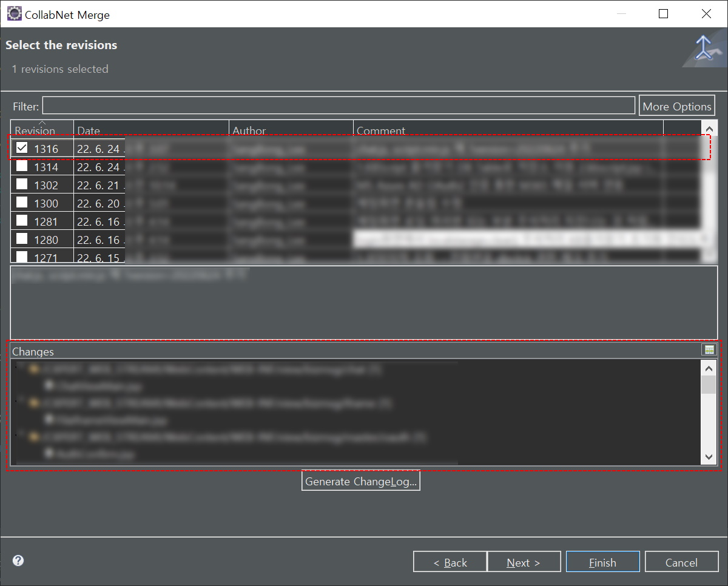The image size is (728, 586).
Task: Close the CollabNet Merge window
Action: point(706,13)
